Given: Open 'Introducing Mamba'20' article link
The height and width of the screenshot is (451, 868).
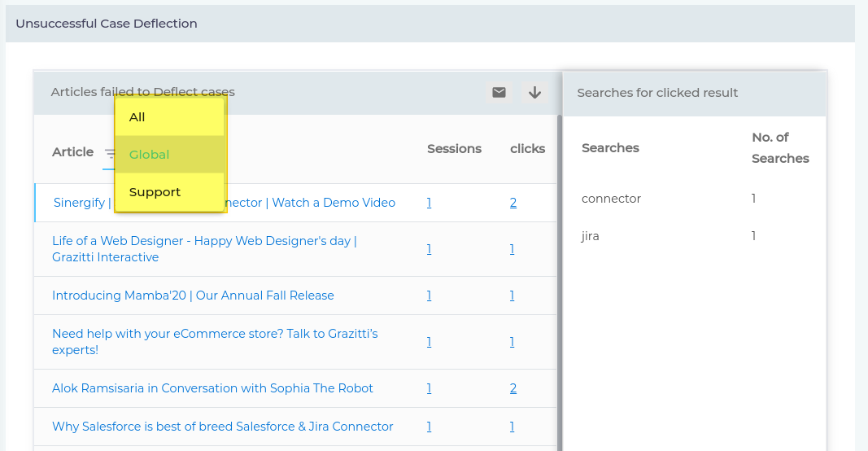Looking at the screenshot, I should coord(193,296).
